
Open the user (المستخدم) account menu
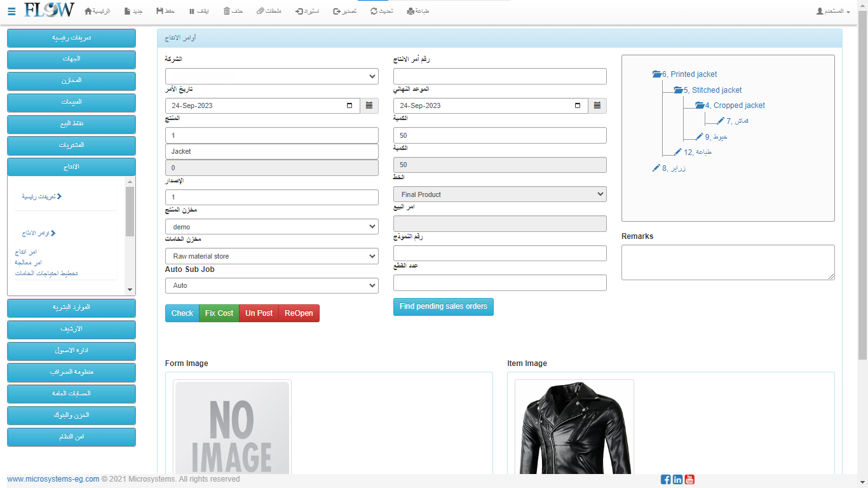pos(833,11)
